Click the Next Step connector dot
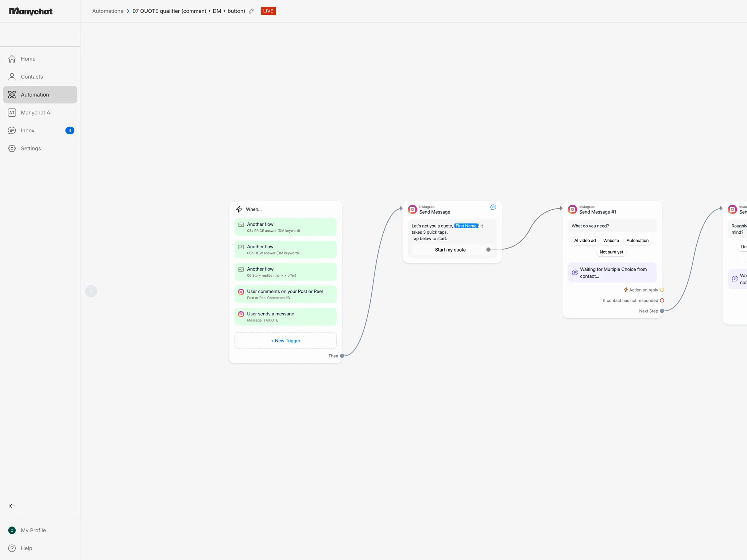The image size is (747, 560). (662, 311)
